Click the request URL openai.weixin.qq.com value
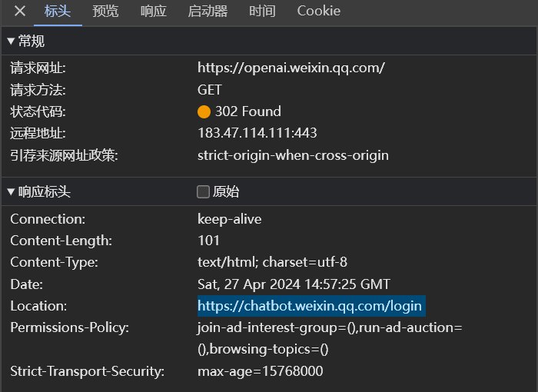Image resolution: width=538 pixels, height=392 pixels. click(x=291, y=68)
